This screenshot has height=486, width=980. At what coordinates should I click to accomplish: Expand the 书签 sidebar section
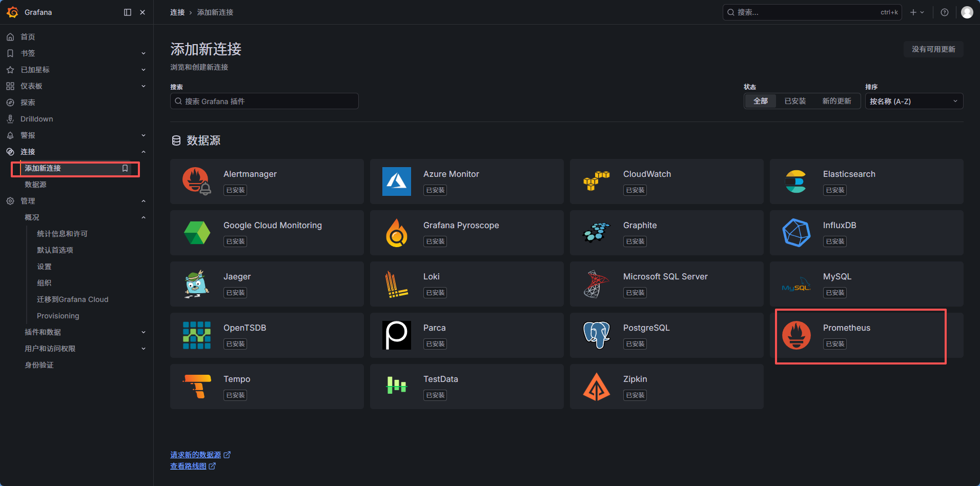[144, 53]
